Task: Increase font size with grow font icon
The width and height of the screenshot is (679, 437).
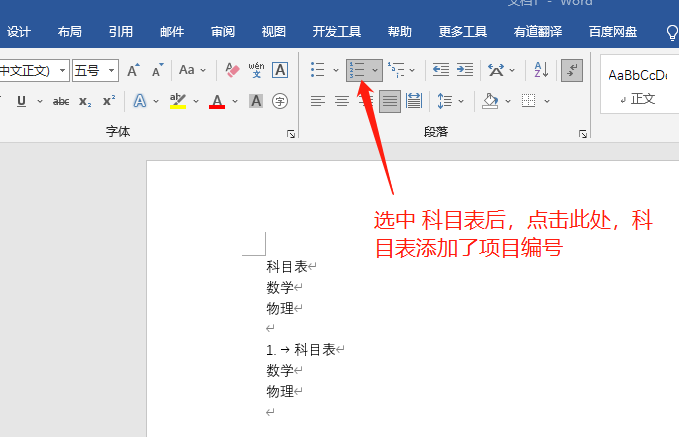Action: (133, 70)
